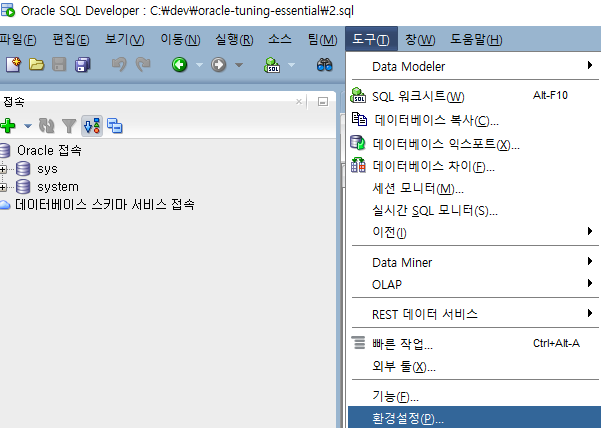
Task: Open dropdown next to New Connection plus
Action: (x=28, y=126)
